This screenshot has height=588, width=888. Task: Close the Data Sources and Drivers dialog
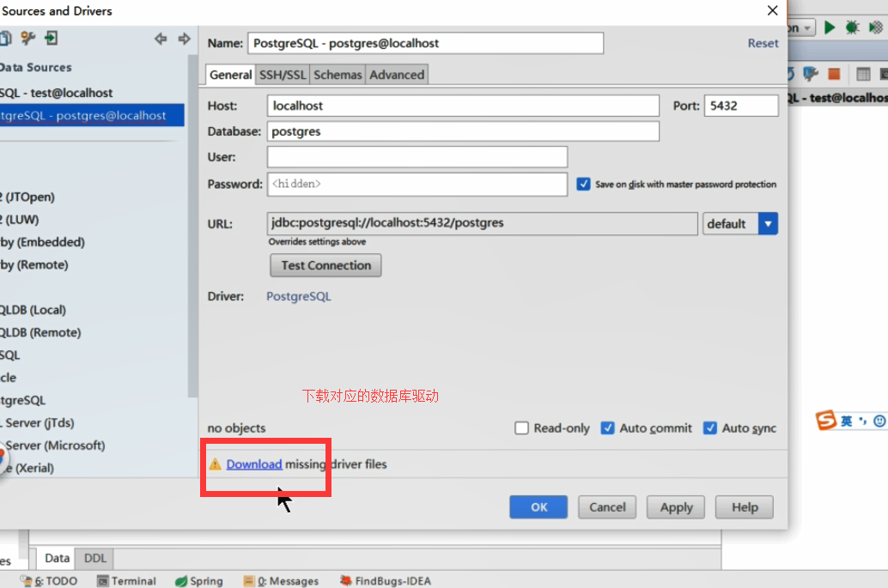tap(772, 11)
